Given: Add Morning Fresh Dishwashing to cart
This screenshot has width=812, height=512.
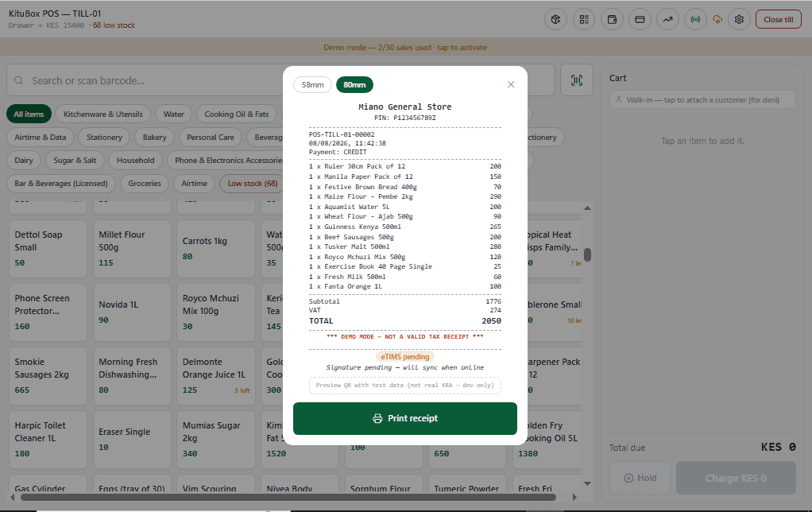Looking at the screenshot, I should (132, 376).
